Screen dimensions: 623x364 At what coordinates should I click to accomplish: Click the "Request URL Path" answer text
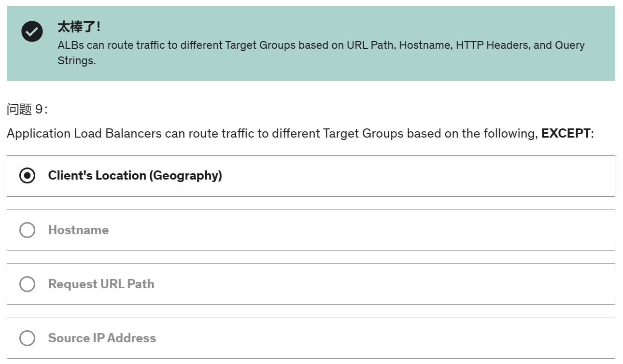[x=101, y=284]
